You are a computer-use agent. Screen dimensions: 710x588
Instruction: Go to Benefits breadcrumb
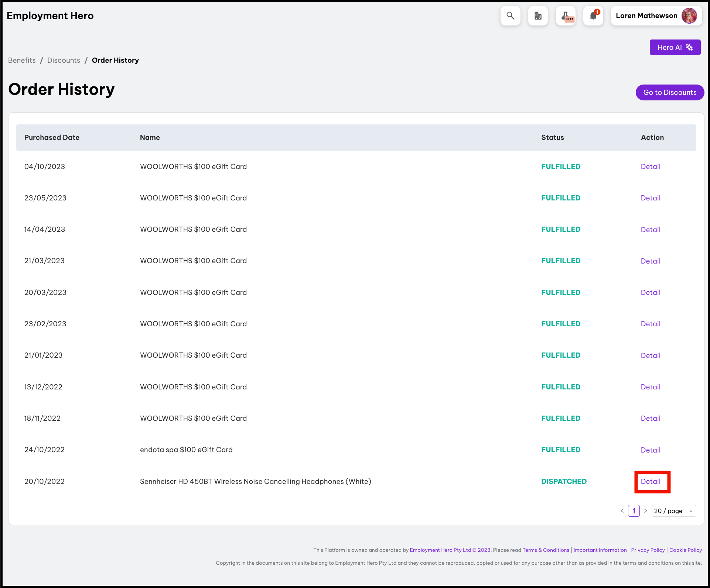coord(22,60)
